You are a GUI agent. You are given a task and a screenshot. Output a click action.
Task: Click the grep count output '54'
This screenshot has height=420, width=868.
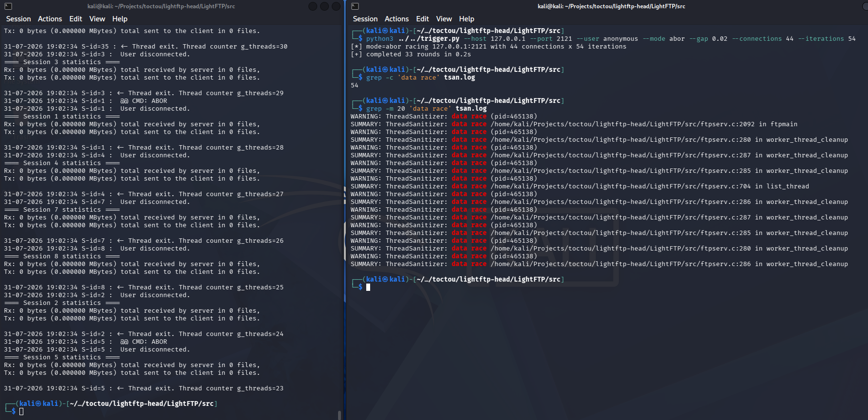coord(355,85)
